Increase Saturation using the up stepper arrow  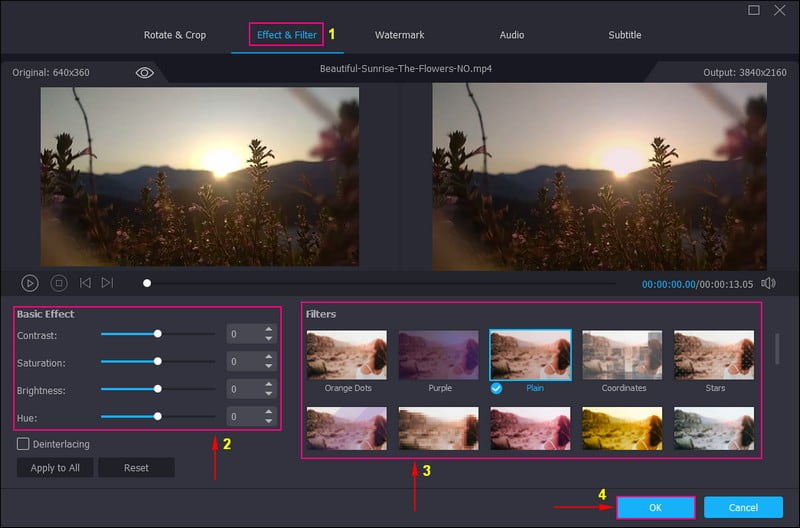click(268, 357)
